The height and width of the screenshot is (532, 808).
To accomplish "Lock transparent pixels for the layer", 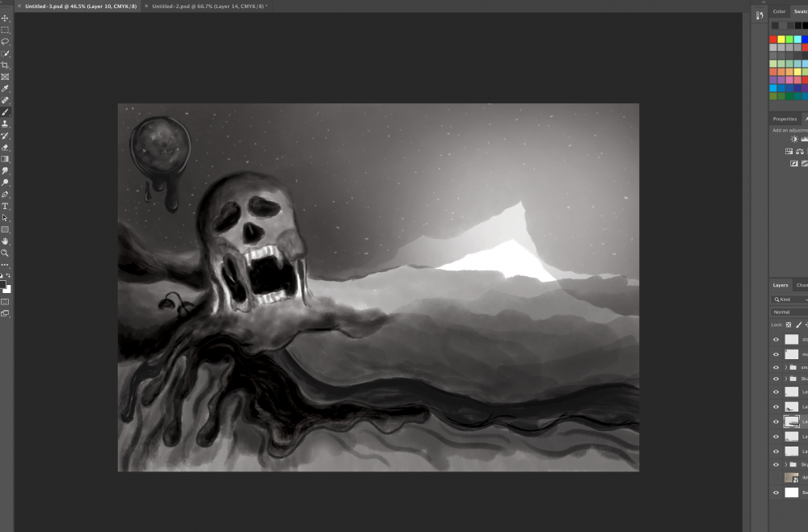I will (x=789, y=325).
